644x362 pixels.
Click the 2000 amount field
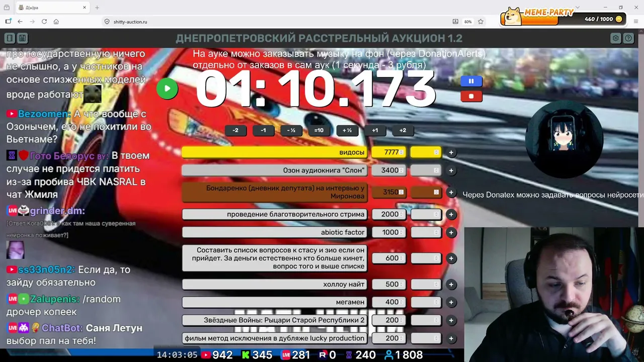click(389, 214)
